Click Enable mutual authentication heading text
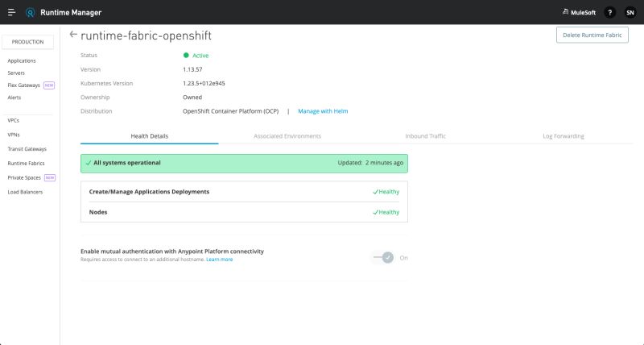This screenshot has width=644, height=345. (172, 251)
